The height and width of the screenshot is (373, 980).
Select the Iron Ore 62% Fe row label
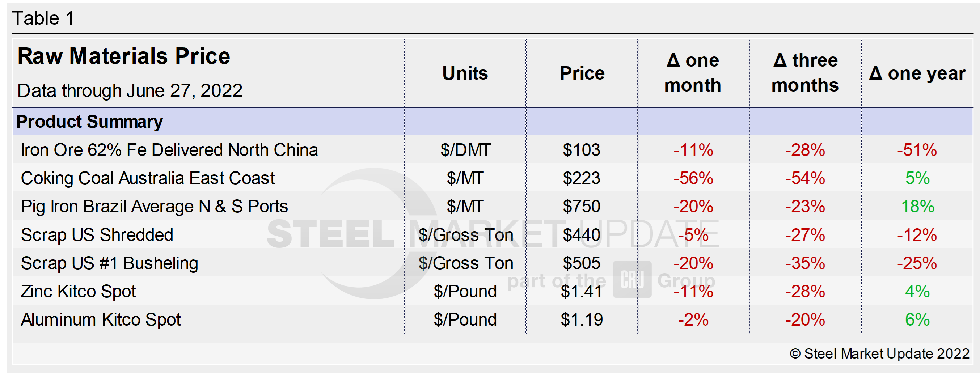tap(169, 150)
